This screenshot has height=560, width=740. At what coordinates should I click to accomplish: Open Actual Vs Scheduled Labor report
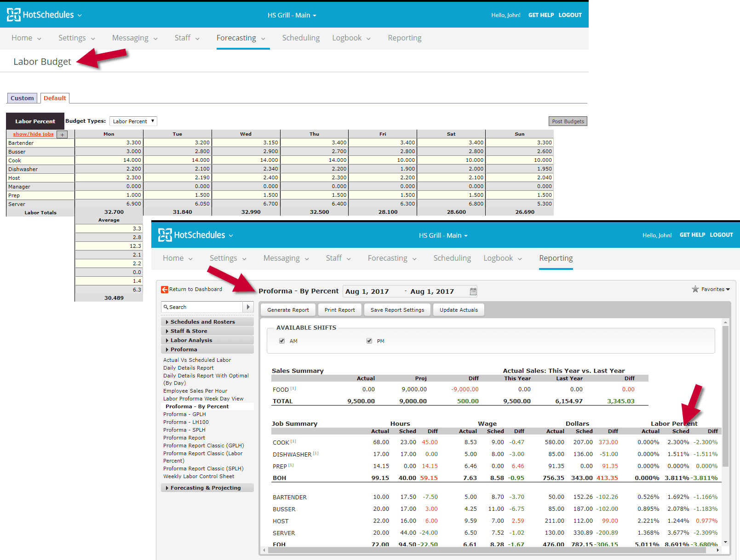(x=197, y=360)
